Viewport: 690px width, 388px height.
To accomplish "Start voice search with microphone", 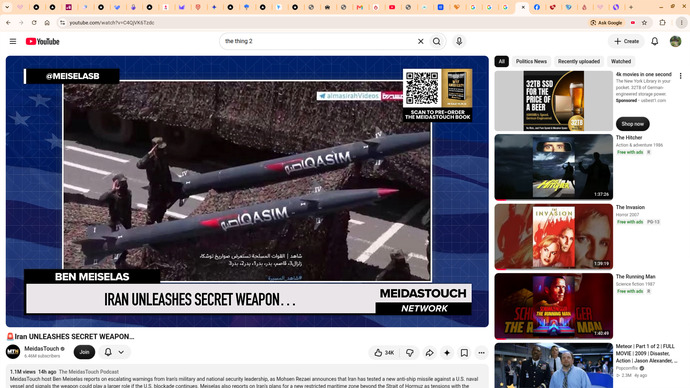I will [459, 41].
